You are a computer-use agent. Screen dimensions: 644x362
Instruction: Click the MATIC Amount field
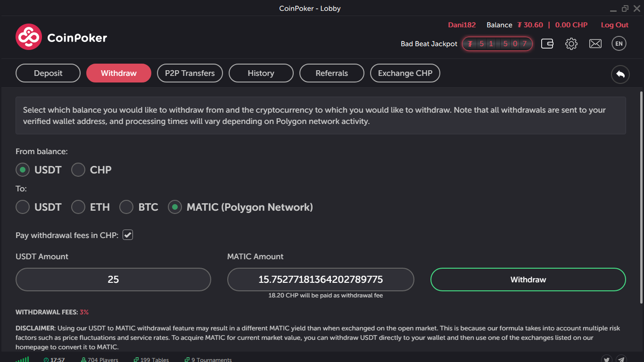(321, 280)
